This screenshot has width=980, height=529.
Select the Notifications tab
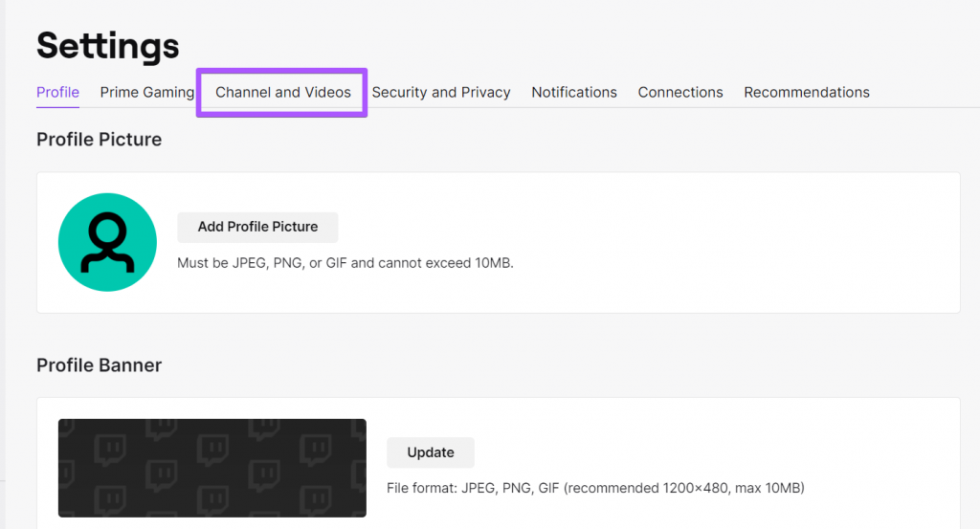[574, 93]
